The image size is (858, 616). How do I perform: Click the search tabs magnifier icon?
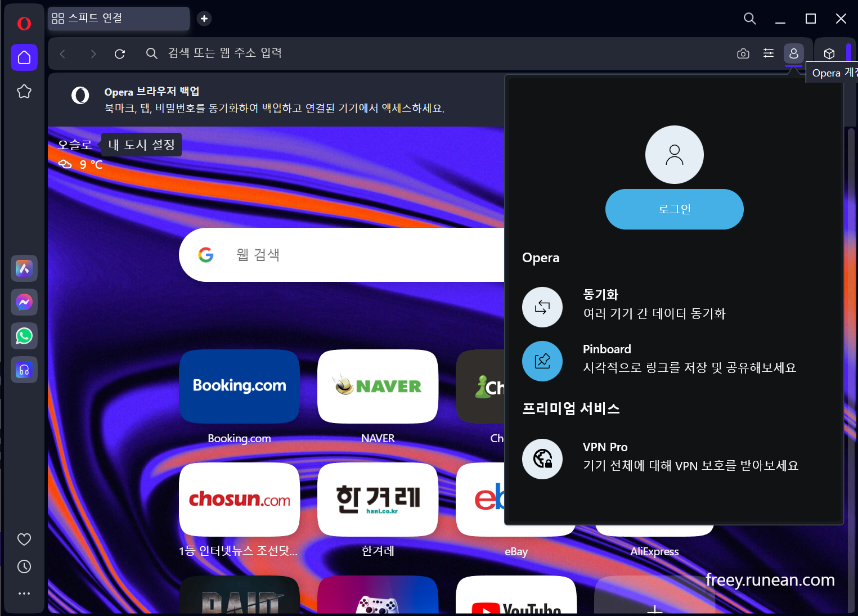click(749, 19)
